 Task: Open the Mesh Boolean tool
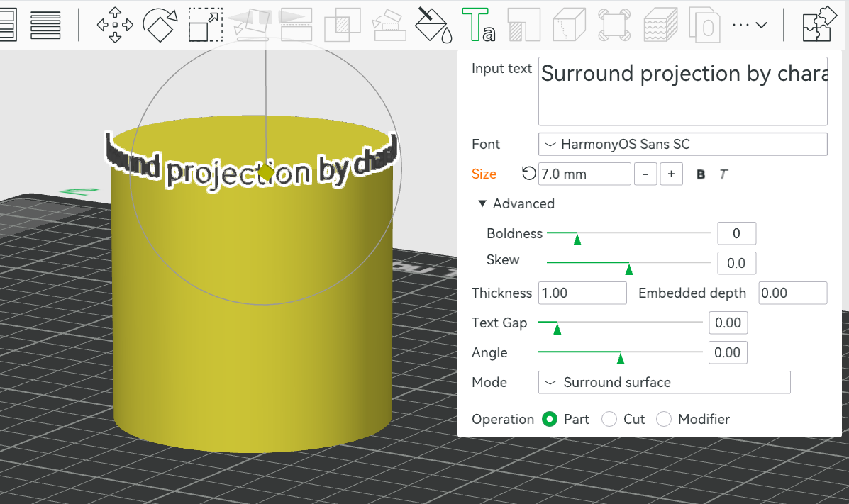pos(342,25)
